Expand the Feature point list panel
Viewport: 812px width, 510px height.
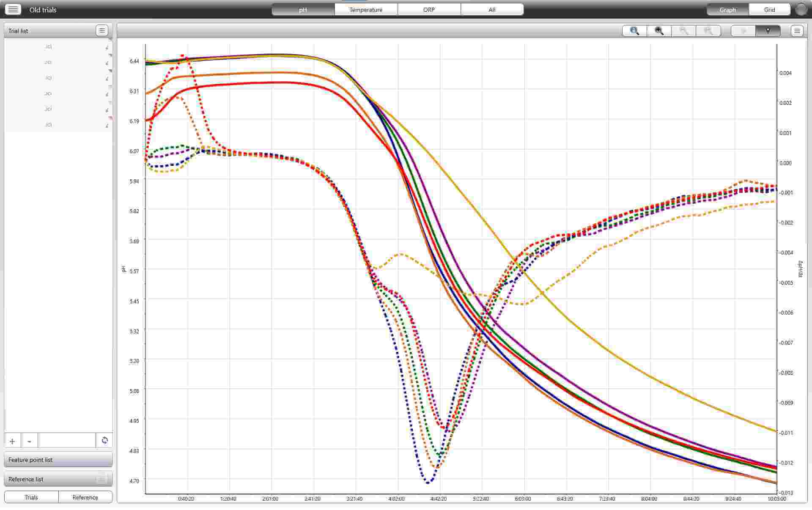coord(58,460)
